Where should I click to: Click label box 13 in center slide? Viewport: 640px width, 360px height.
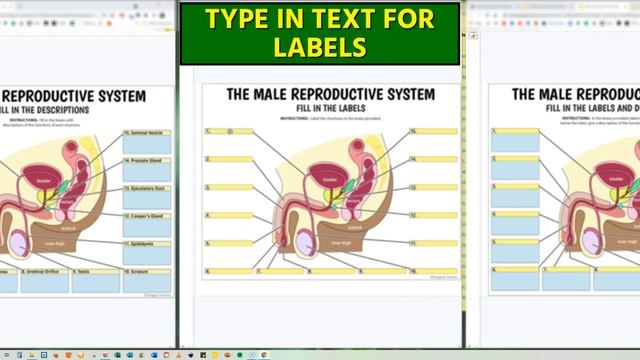pos(433,187)
